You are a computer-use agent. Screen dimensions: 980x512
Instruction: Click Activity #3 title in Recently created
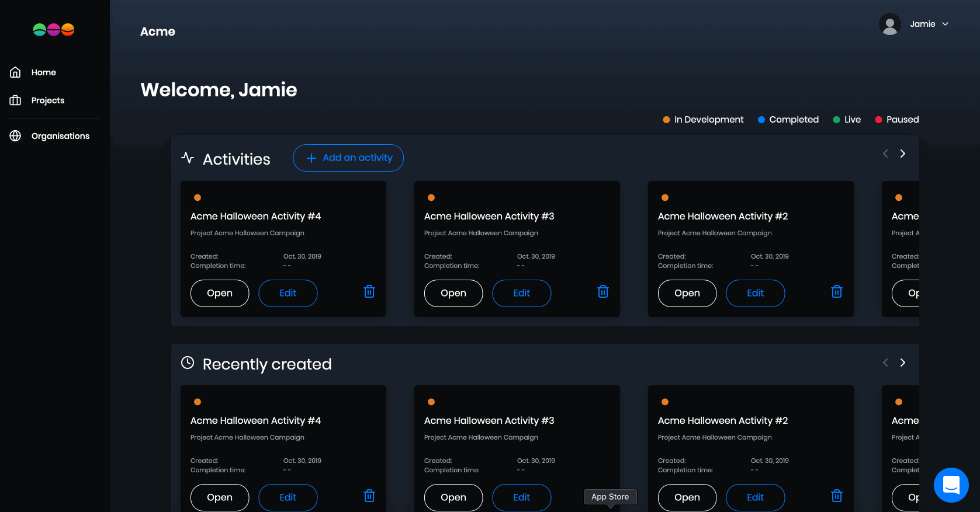click(x=489, y=420)
